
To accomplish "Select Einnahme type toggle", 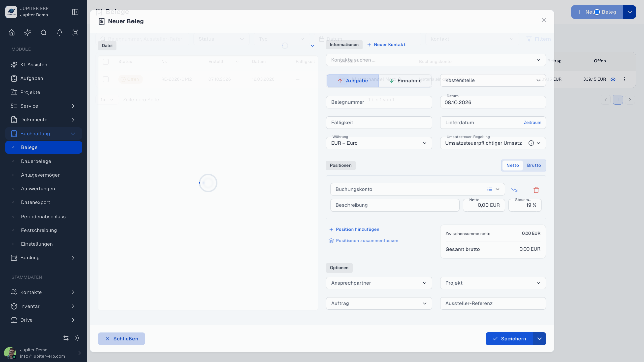I will (405, 81).
